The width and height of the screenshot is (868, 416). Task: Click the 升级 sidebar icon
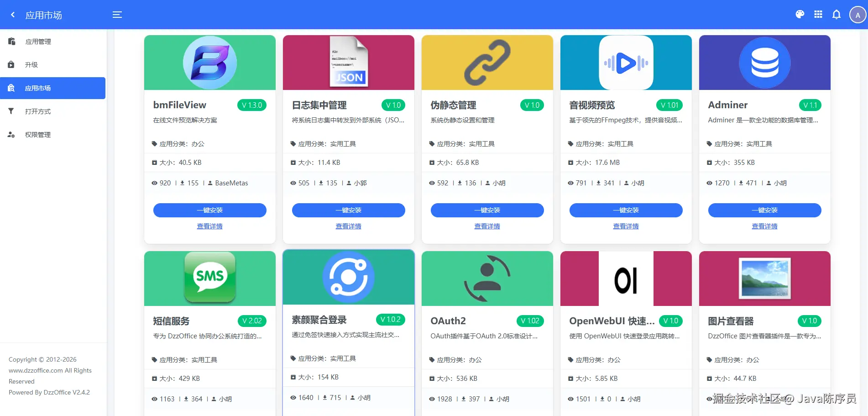pyautogui.click(x=11, y=65)
